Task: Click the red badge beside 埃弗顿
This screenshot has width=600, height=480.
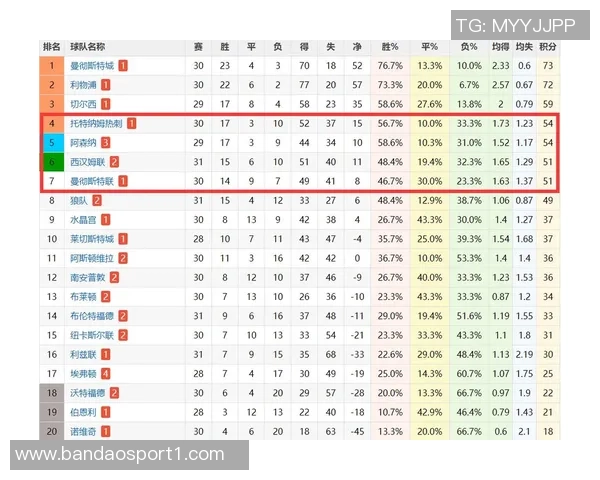Action: click(106, 372)
